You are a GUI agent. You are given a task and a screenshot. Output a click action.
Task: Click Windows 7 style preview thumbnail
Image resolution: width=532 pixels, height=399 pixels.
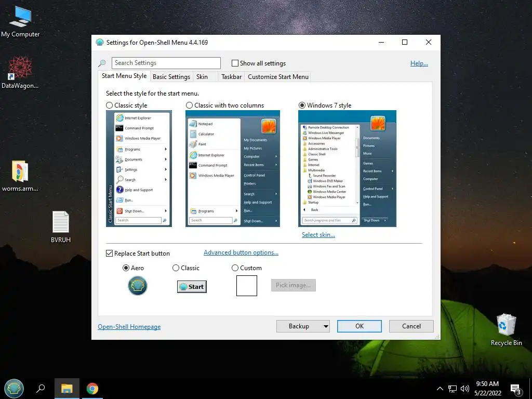347,169
